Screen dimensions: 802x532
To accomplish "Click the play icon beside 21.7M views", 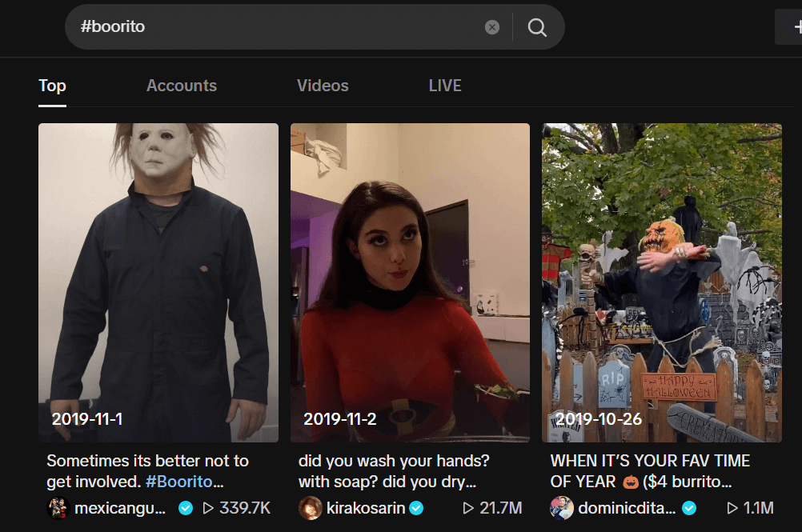I will coord(468,508).
